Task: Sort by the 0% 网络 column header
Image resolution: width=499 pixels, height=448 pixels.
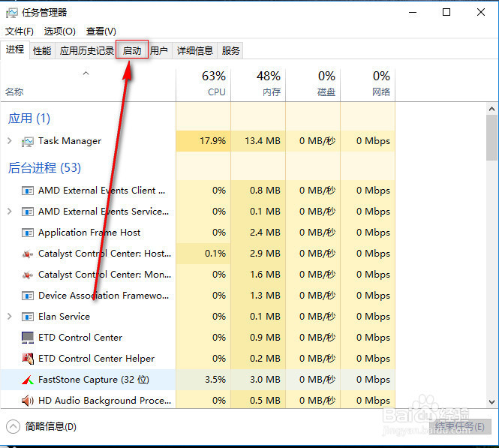Action: coord(368,85)
